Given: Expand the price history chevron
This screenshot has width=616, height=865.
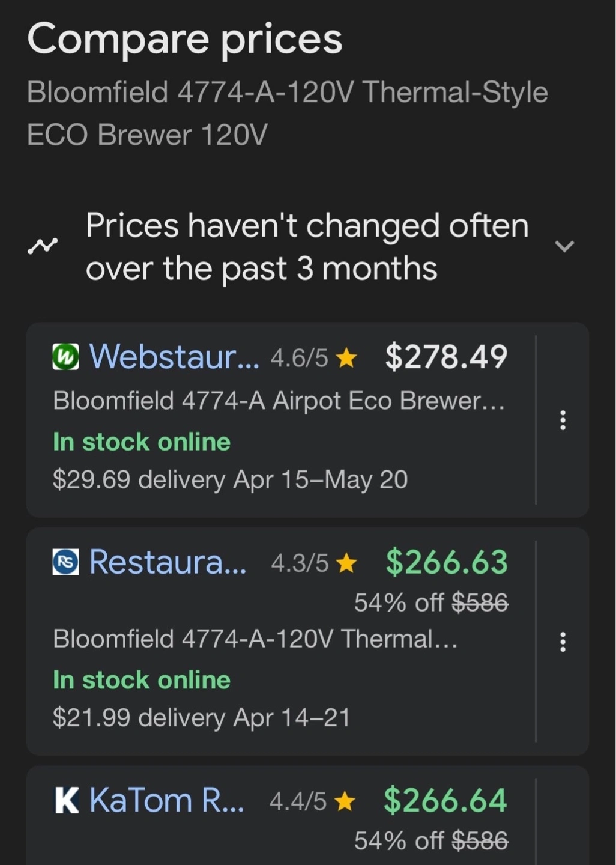Looking at the screenshot, I should click(x=564, y=246).
